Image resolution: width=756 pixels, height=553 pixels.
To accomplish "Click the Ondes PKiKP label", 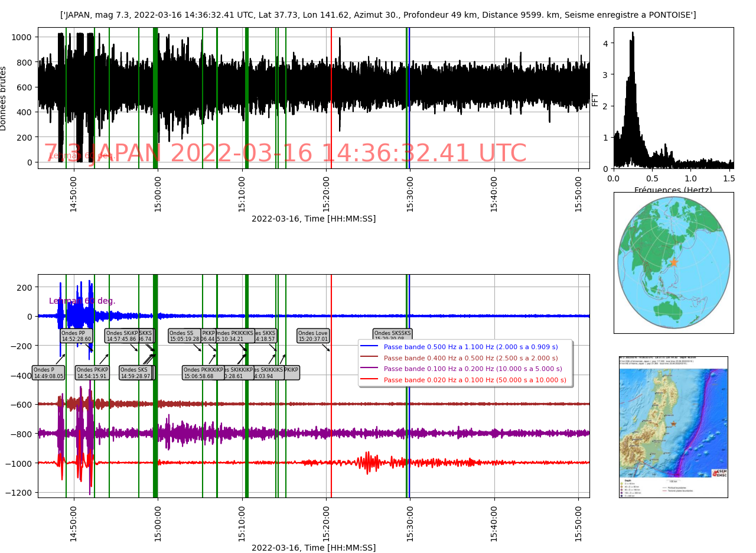I will [92, 373].
